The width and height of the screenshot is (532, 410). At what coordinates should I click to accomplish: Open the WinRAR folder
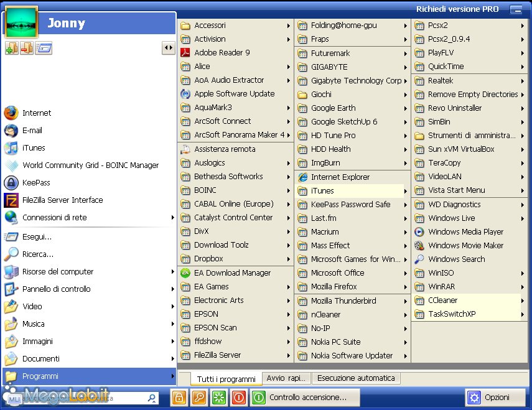point(470,287)
